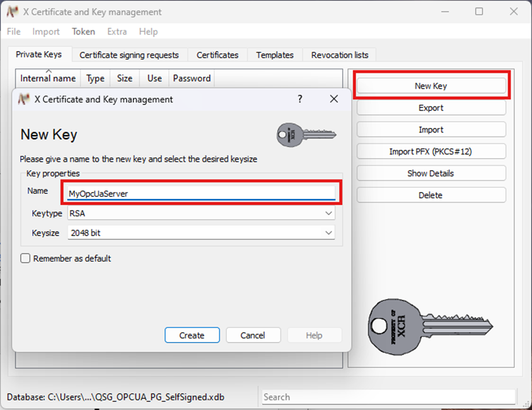Switch to the Certificates tab

[x=217, y=55]
